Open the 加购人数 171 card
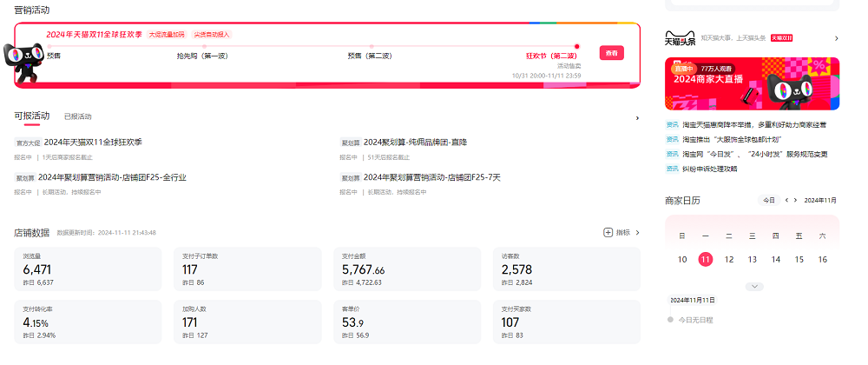This screenshot has height=365, width=868. (247, 322)
